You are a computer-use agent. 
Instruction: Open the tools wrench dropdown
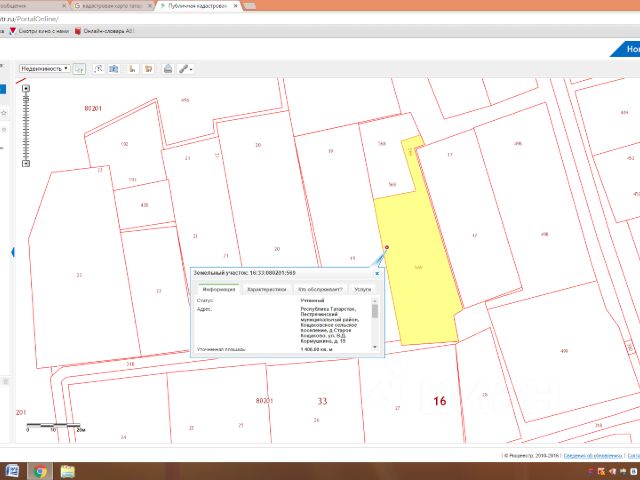[x=185, y=69]
